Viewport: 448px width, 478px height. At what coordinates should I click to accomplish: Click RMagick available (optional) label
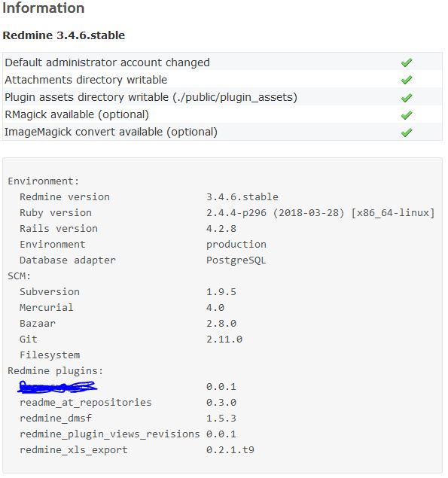click(77, 114)
